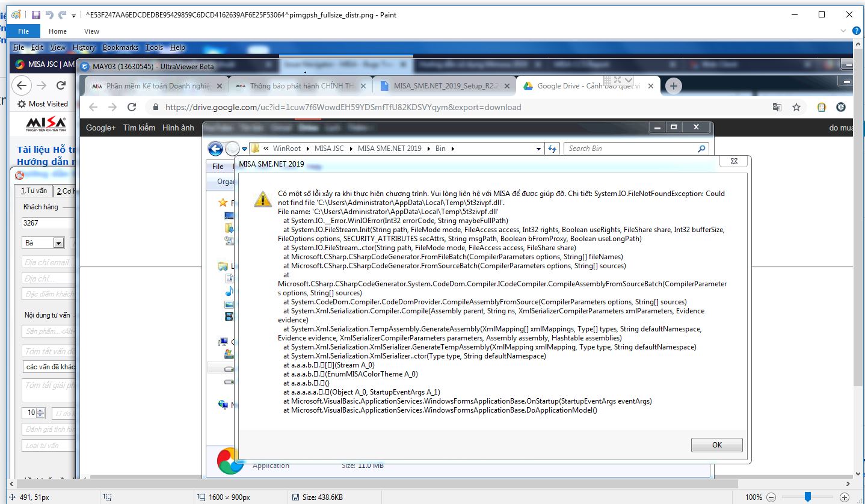Open Firefox Edit menu
This screenshot has width=865, height=504.
(x=37, y=48)
